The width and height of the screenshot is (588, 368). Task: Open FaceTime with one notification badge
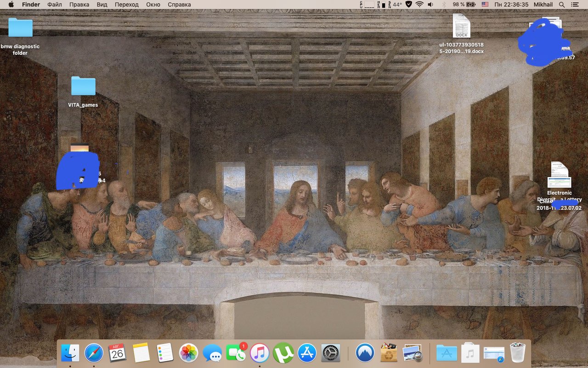click(236, 352)
